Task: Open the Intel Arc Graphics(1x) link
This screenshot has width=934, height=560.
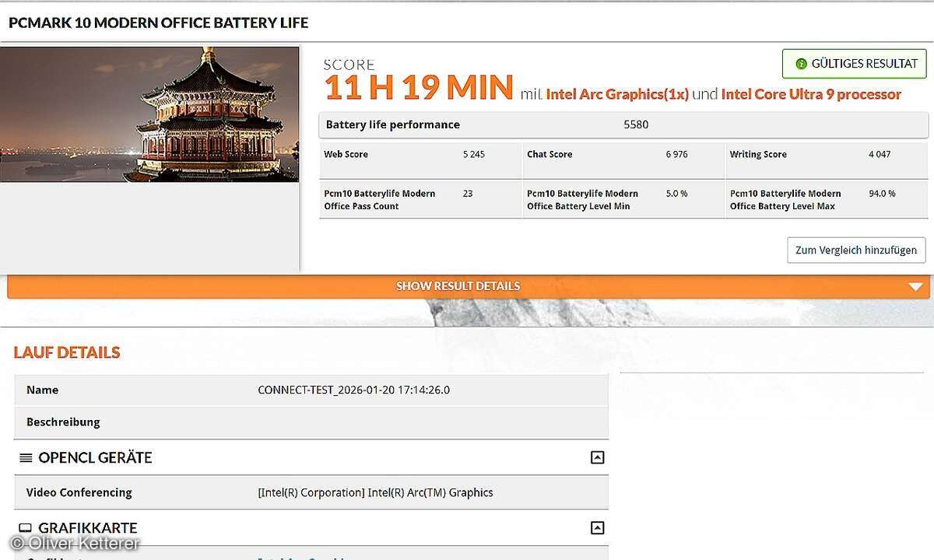Action: pyautogui.click(x=617, y=94)
